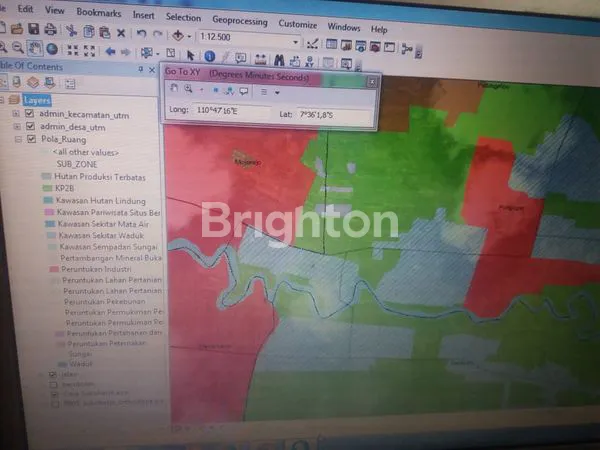This screenshot has width=600, height=450.
Task: Activate the Identify tool
Action: [x=209, y=56]
